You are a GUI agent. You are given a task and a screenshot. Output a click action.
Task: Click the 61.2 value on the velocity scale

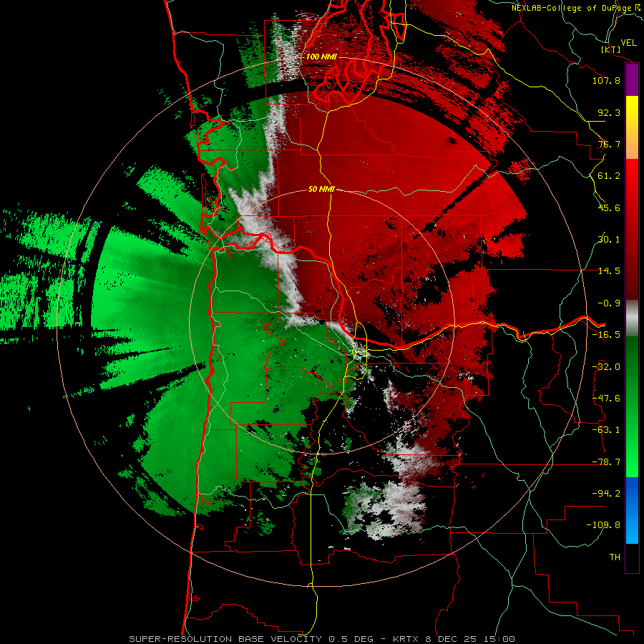click(x=609, y=176)
